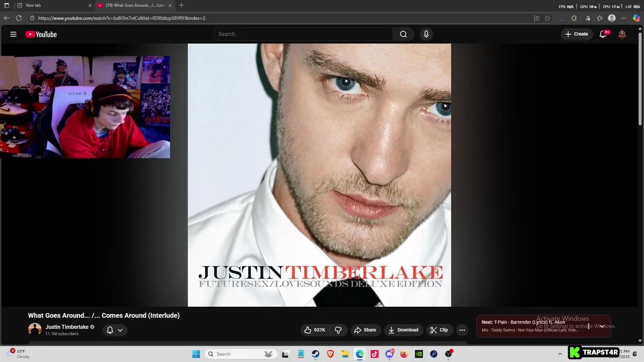Open browser extensions puzzle icon
644x362 pixels.
[574, 18]
